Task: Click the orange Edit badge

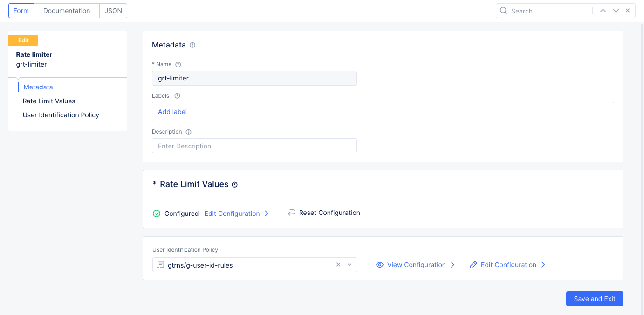Action: coord(23,40)
